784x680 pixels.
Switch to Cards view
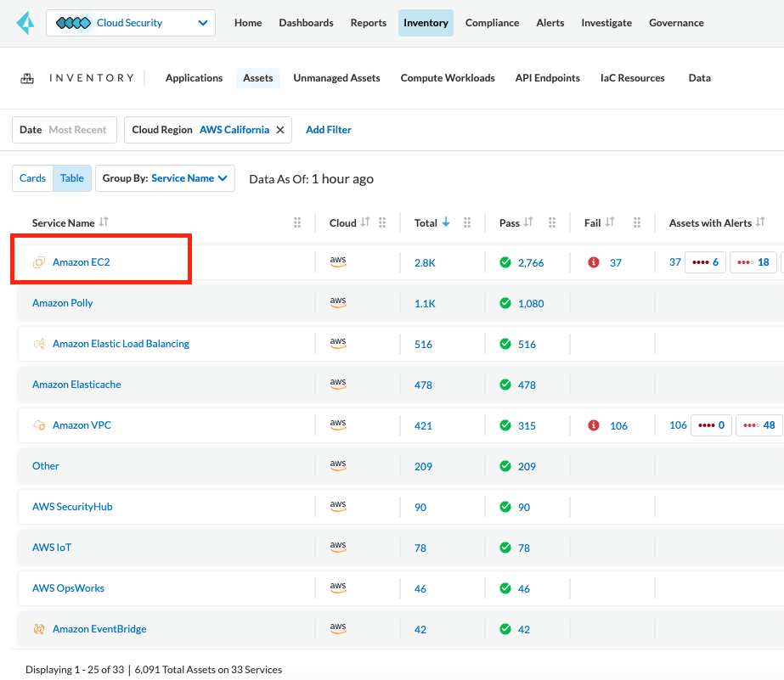coord(32,178)
